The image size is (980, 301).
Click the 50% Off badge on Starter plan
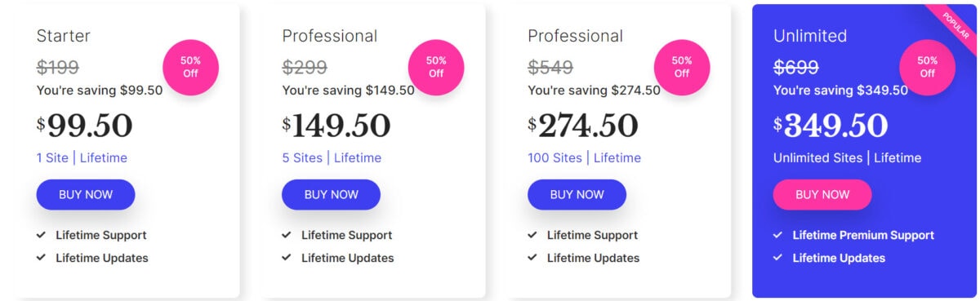[x=190, y=67]
